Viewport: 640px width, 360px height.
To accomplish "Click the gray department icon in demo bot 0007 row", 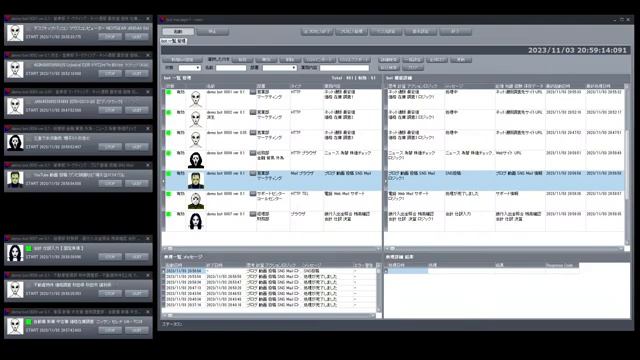I will (x=253, y=214).
